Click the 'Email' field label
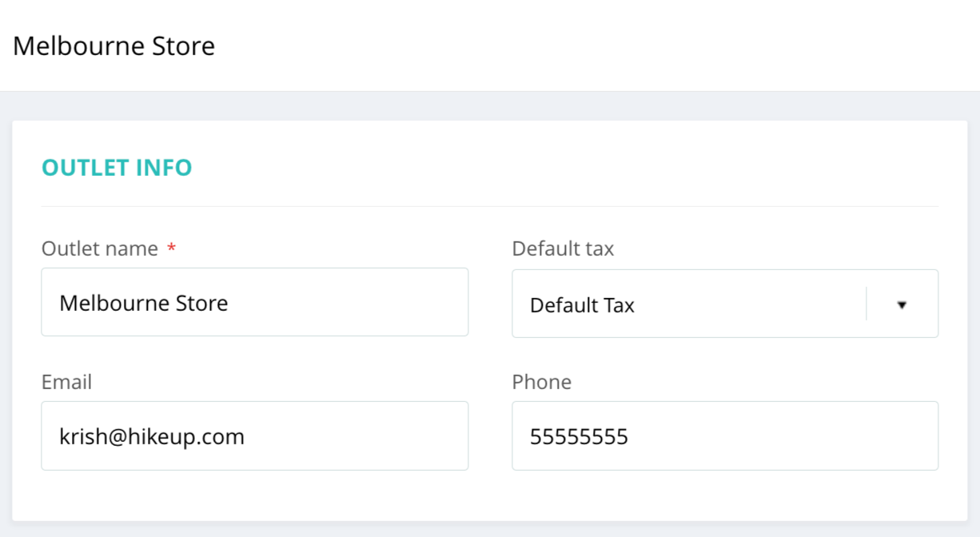The height and width of the screenshot is (537, 980). [66, 382]
